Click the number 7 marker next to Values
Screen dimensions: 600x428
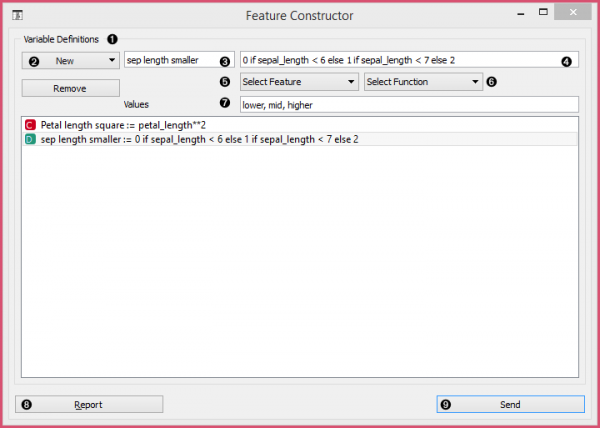click(x=224, y=103)
